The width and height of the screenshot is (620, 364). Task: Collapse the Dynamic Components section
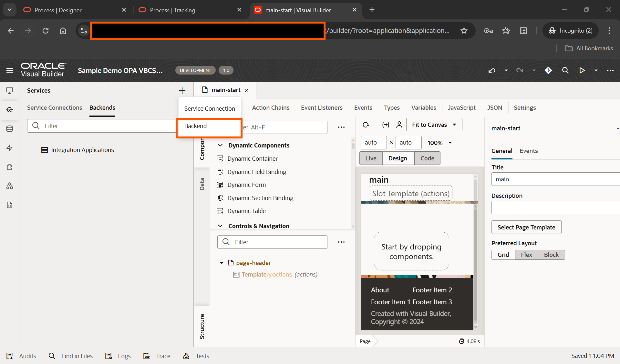pyautogui.click(x=221, y=145)
